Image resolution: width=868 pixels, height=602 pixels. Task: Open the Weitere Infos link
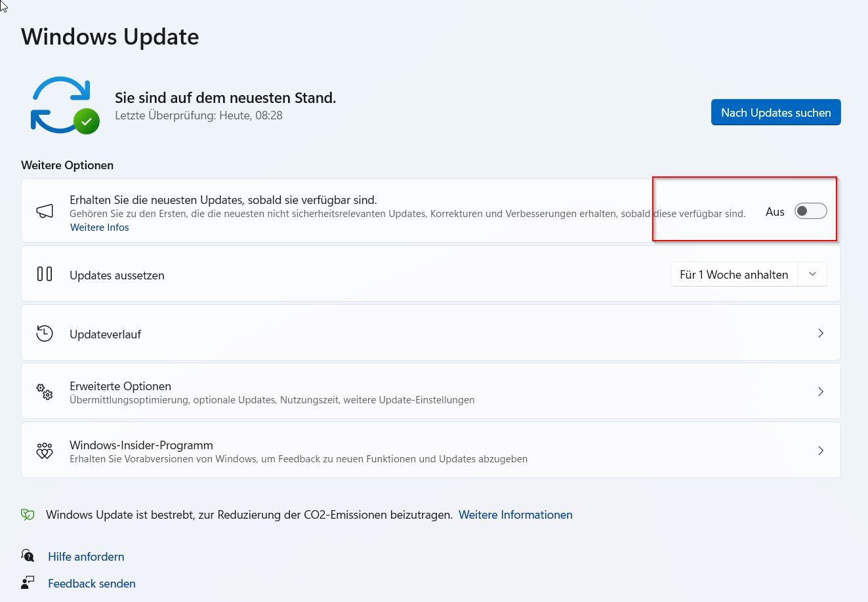(100, 228)
